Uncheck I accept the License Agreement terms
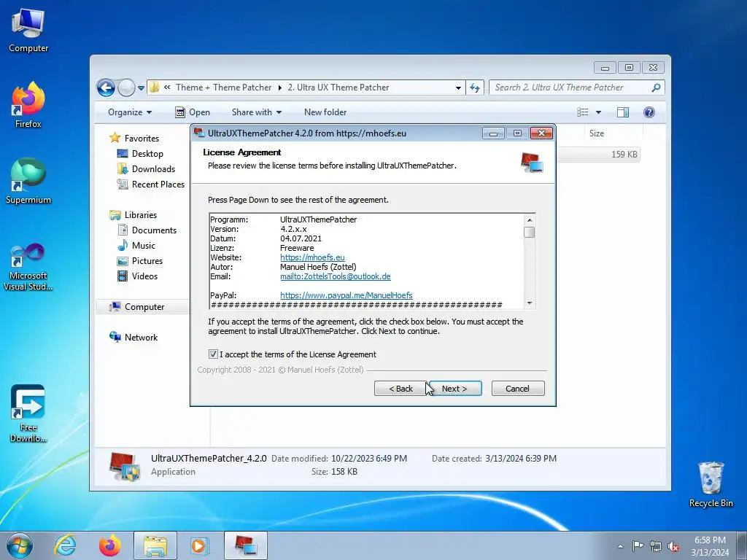The height and width of the screenshot is (560, 747). pyautogui.click(x=213, y=354)
